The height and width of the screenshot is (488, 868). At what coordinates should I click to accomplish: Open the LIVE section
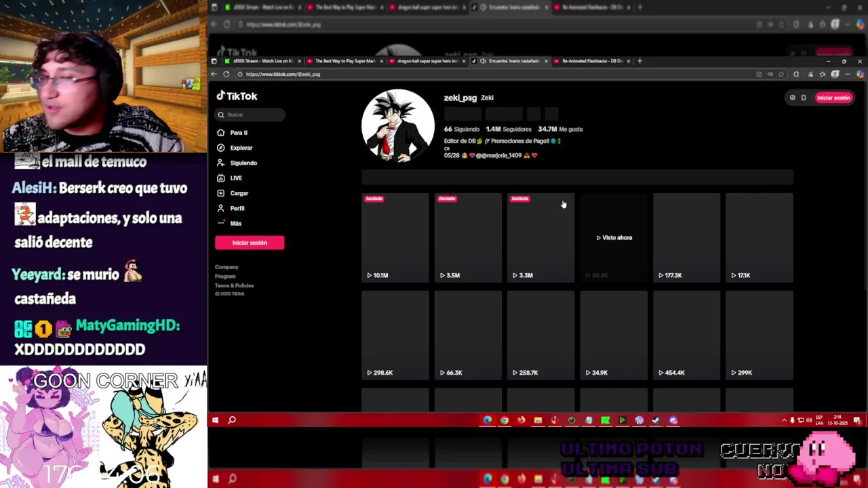click(235, 178)
